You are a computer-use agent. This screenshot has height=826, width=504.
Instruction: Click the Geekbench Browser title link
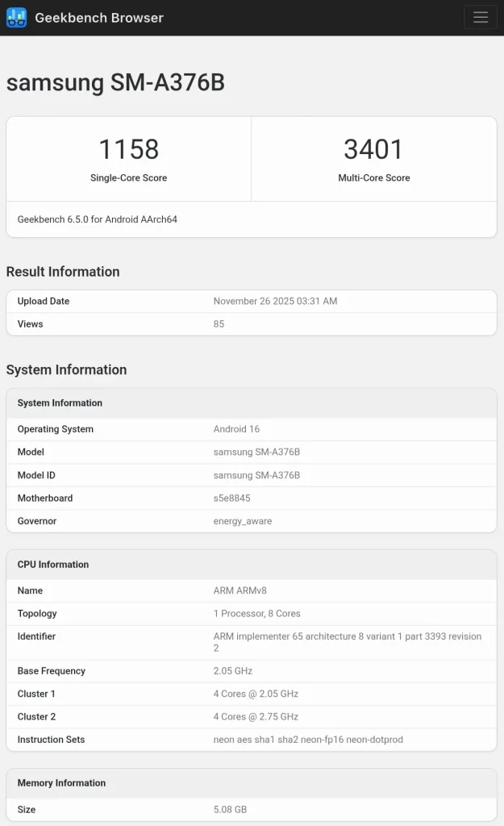(x=99, y=18)
